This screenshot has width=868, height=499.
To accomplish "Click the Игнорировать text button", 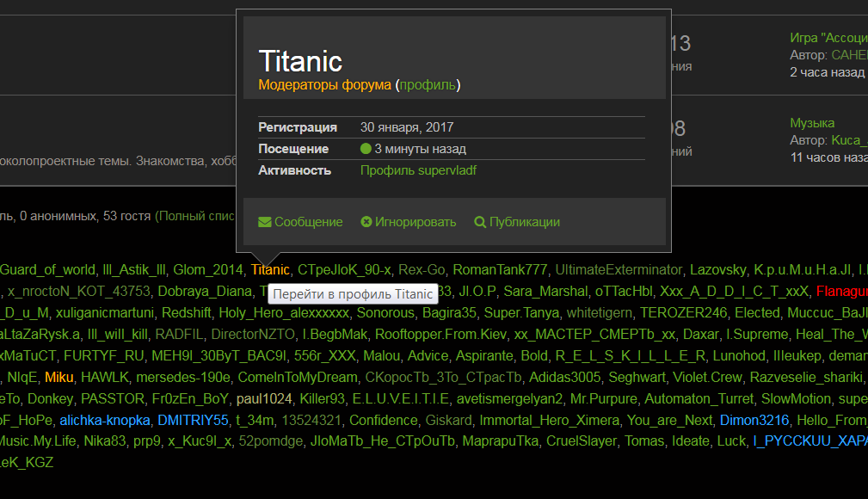I will click(x=416, y=222).
